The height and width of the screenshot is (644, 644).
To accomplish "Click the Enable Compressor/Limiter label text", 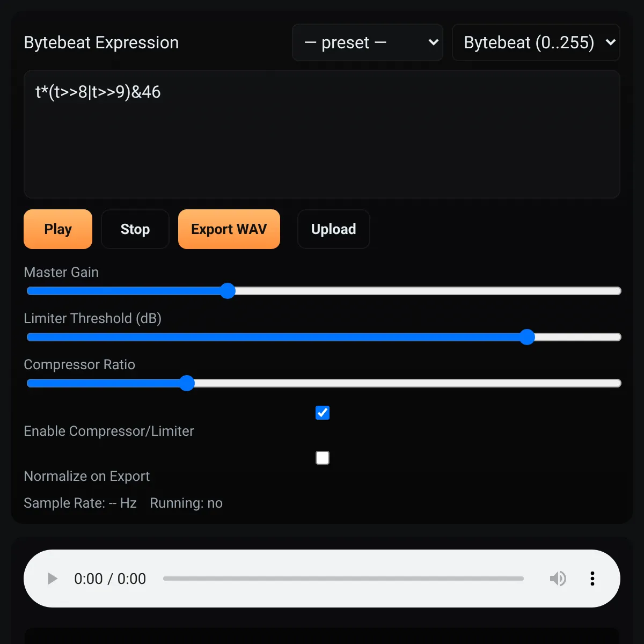I will pos(109,431).
